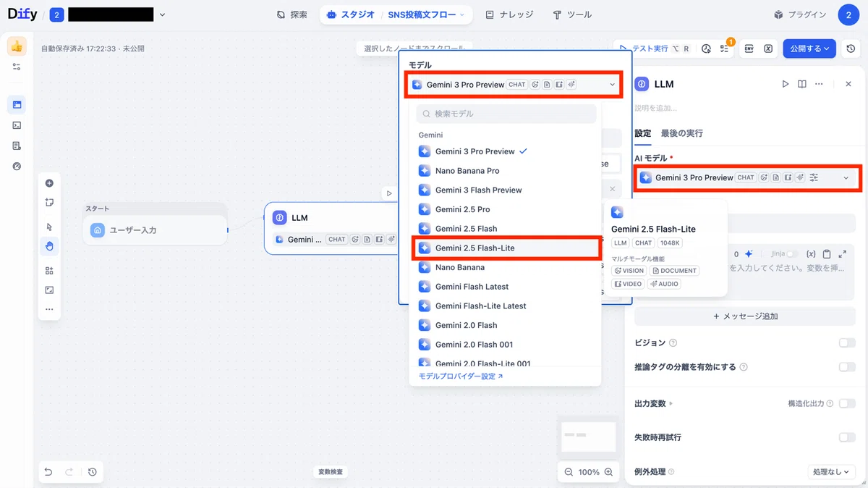Expand the prompt editor to full size
Viewport: 868px width, 488px height.
pos(842,254)
